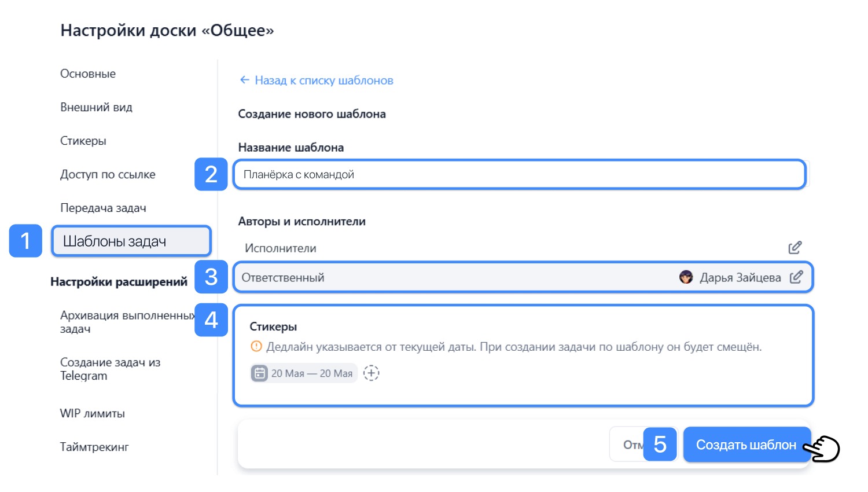Open Архивация выполненных задач extension settings
Viewport: 868px width, 492px height.
[x=127, y=322]
